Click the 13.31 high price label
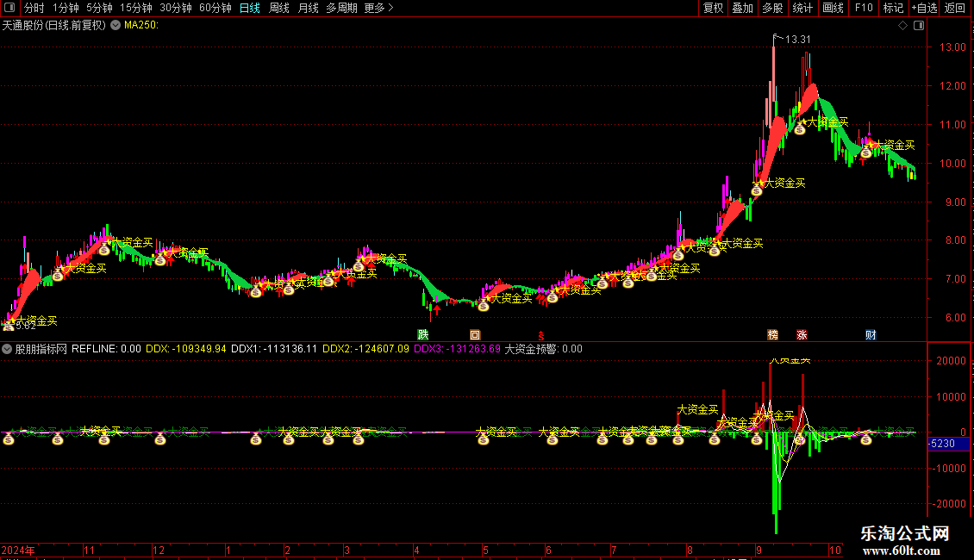974x560 pixels. pos(797,39)
